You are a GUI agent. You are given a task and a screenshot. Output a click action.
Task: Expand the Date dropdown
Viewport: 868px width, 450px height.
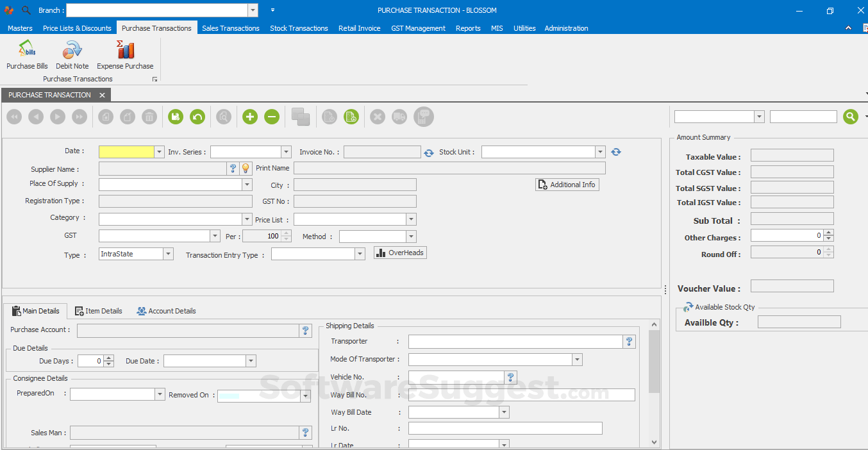coord(160,152)
